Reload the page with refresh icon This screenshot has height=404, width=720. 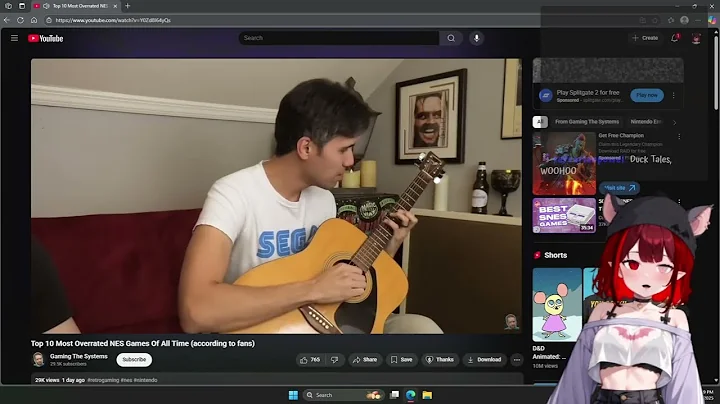[20, 20]
